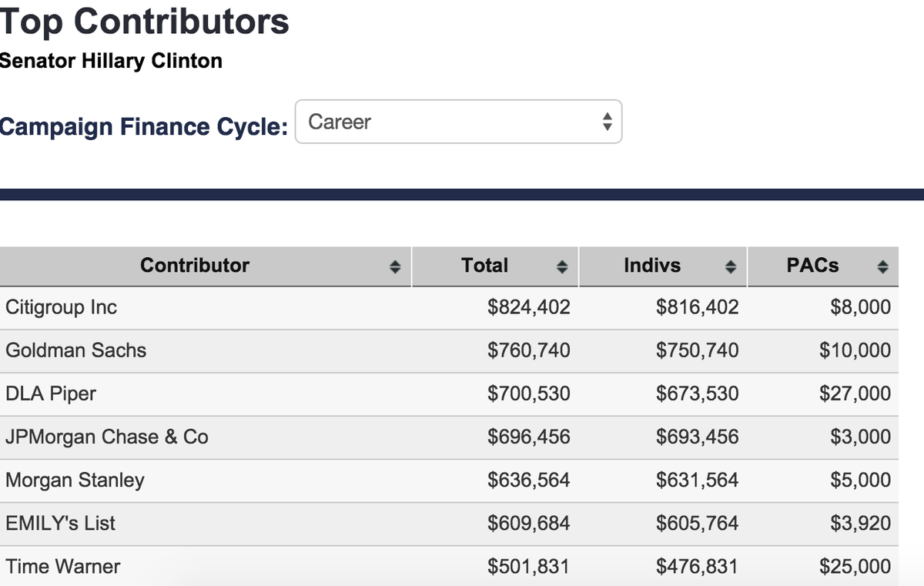Click the Senator Hillary Clinton subtitle
This screenshot has height=586, width=924.
coord(111,61)
